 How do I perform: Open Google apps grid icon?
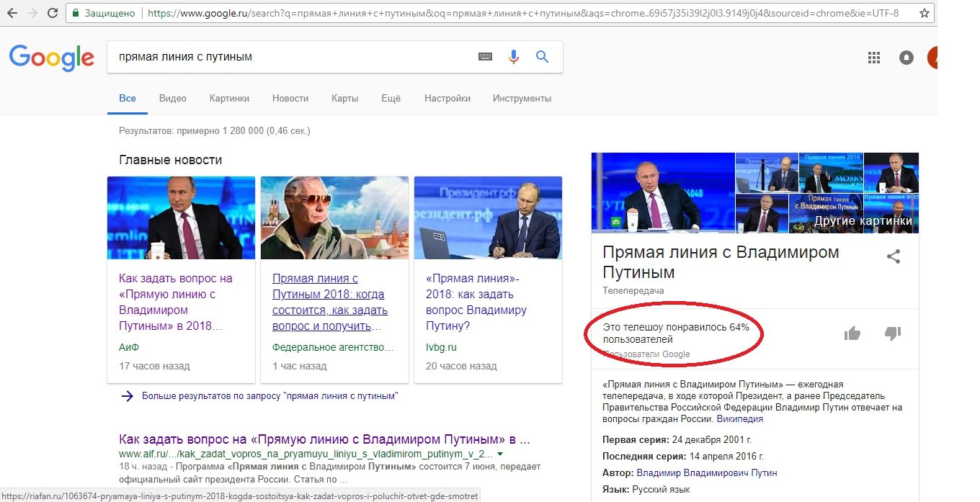(874, 58)
